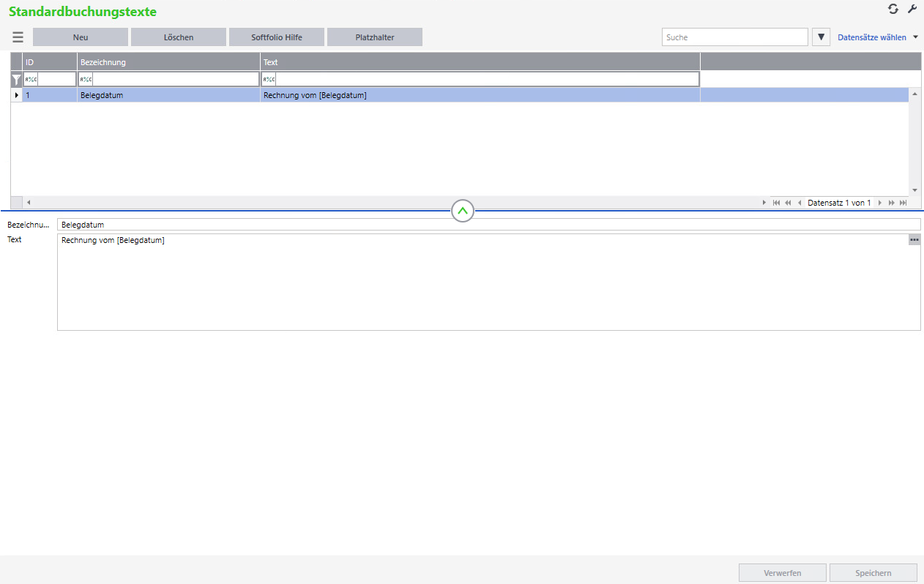Collapse the grid with the green chevron
The height and width of the screenshot is (584, 924).
[463, 211]
